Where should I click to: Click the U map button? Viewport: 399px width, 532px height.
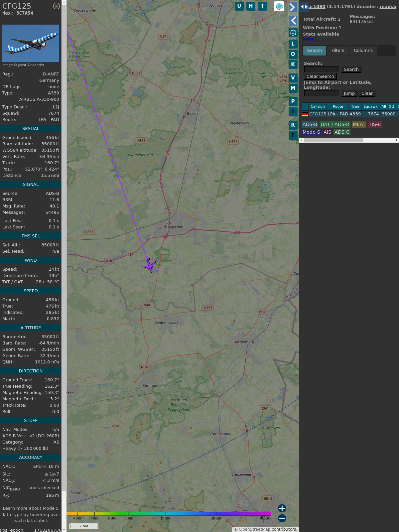click(x=239, y=6)
